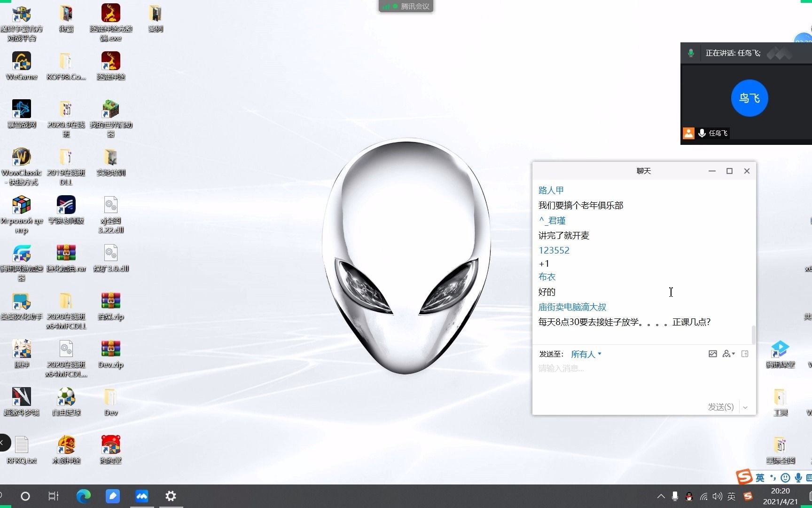Screen dimensions: 812x508
Task: Click orange host icon beside 任鸟飞
Action: coord(688,133)
